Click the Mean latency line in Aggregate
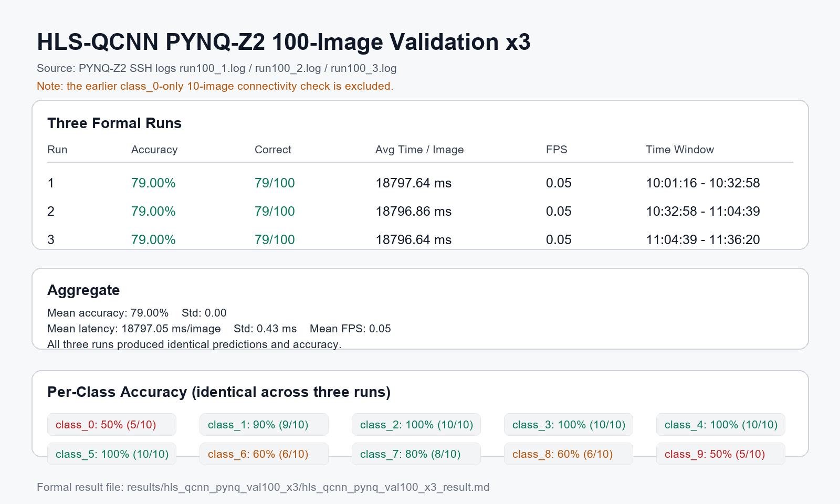The height and width of the screenshot is (504, 840). pos(219,329)
